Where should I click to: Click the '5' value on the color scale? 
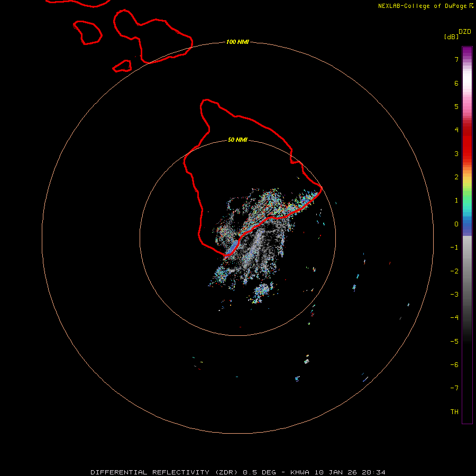[x=456, y=106]
